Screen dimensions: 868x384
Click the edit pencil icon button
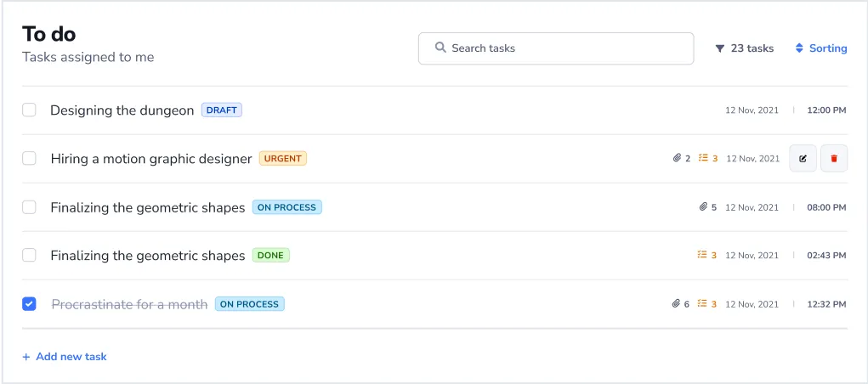[x=803, y=159]
